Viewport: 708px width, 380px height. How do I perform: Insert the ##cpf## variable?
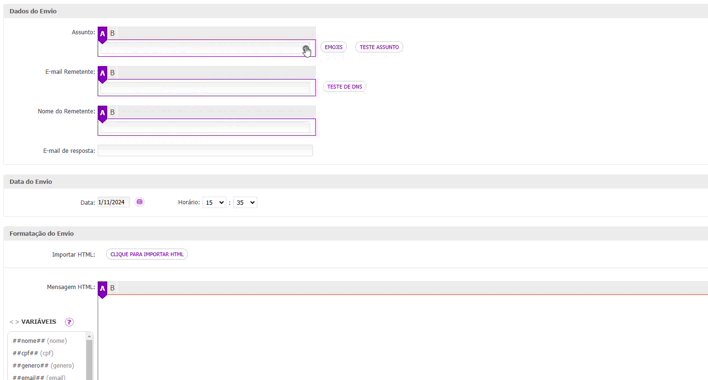[x=33, y=353]
